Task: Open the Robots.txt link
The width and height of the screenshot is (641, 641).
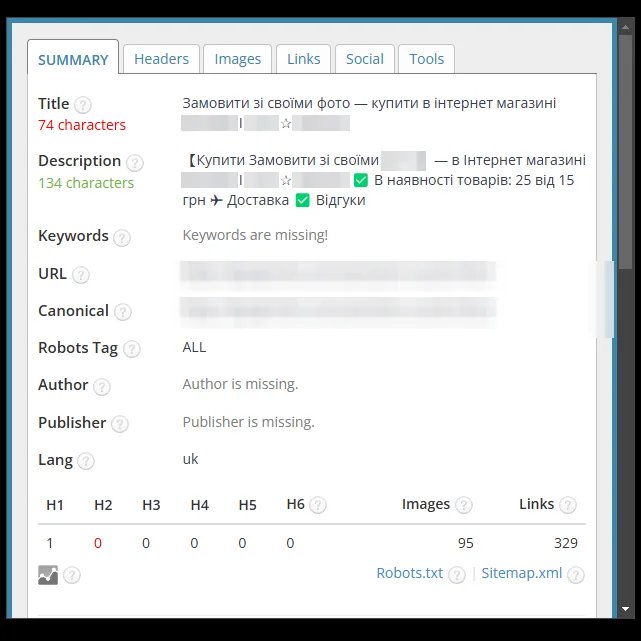Action: pyautogui.click(x=410, y=573)
